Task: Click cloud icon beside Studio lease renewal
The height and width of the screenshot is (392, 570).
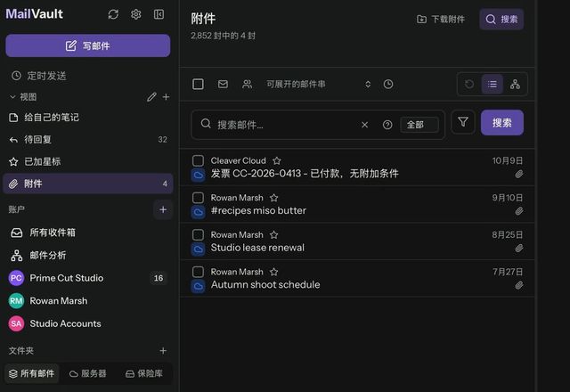Action: tap(198, 249)
